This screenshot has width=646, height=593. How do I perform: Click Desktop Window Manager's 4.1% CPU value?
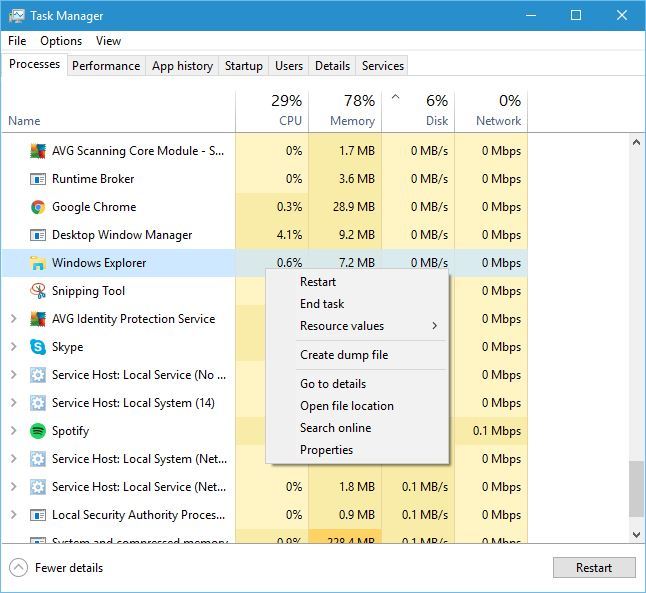point(290,235)
